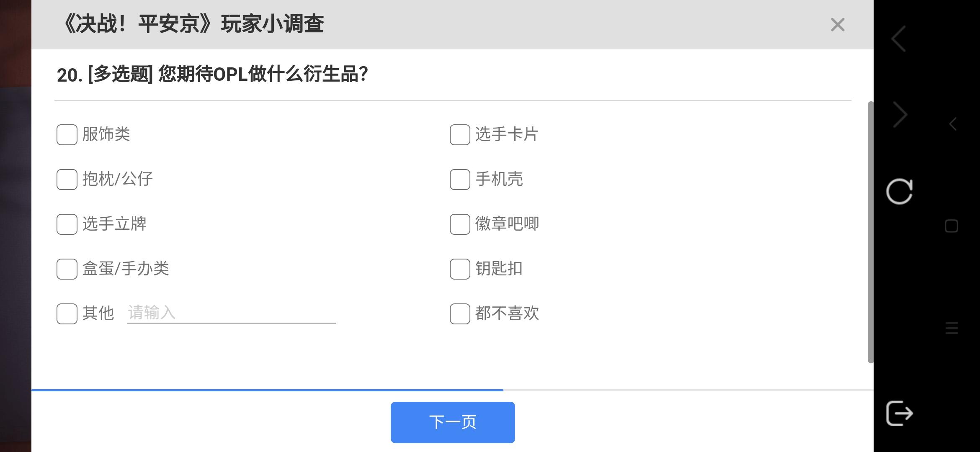980x452 pixels.
Task: Click the refresh page icon
Action: coord(900,192)
